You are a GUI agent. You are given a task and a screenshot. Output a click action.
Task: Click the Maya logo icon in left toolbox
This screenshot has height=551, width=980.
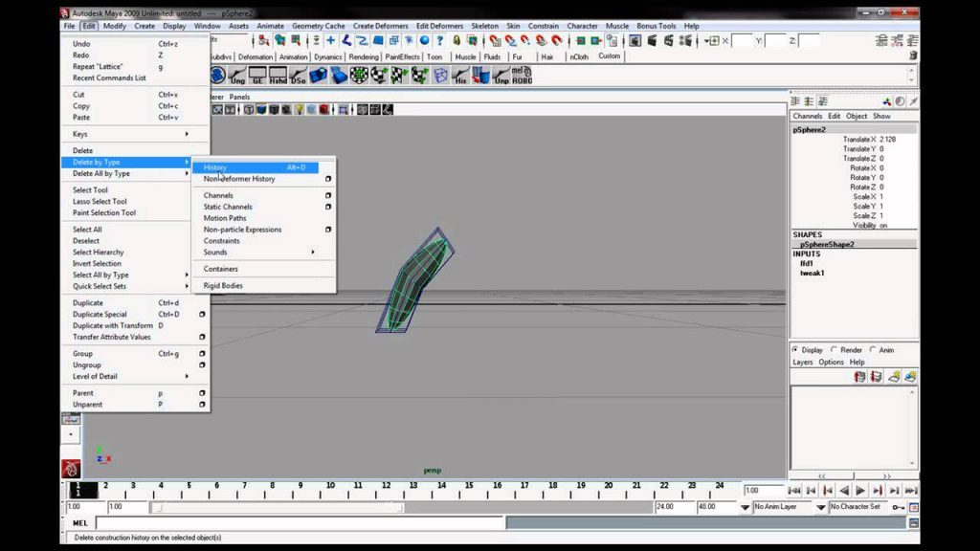(71, 468)
